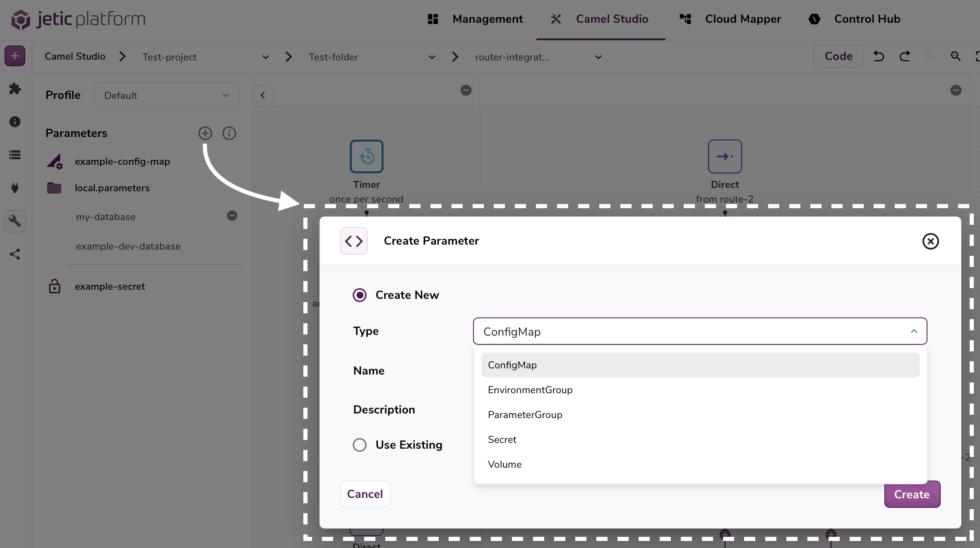The height and width of the screenshot is (548, 980).
Task: Select the Direct node from route-2
Action: (725, 156)
